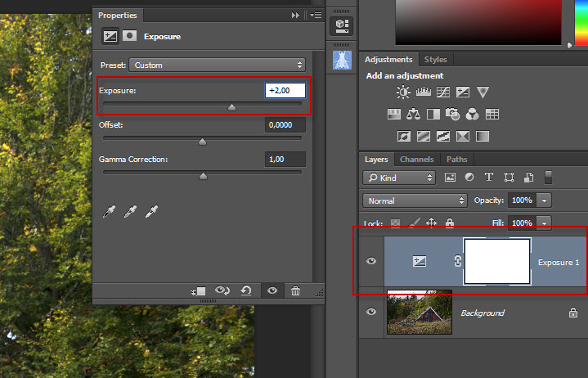
Task: Open the Normal blend mode dropdown
Action: coord(415,200)
